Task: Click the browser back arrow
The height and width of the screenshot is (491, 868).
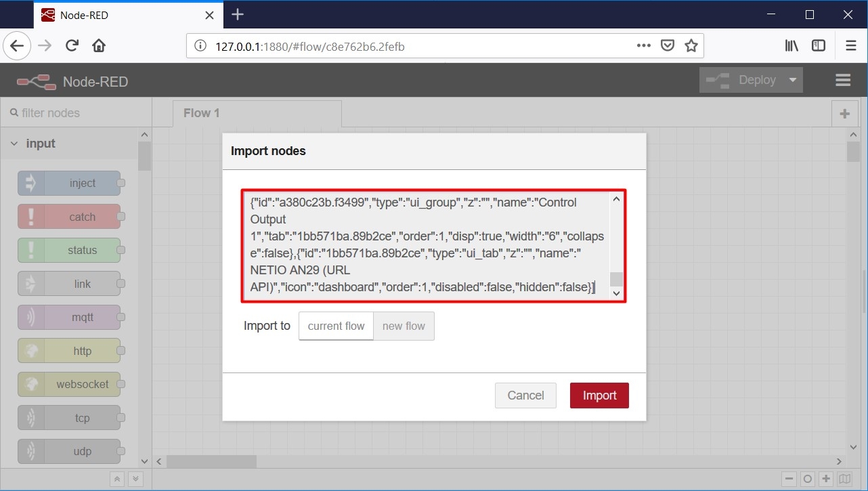Action: pos(17,46)
